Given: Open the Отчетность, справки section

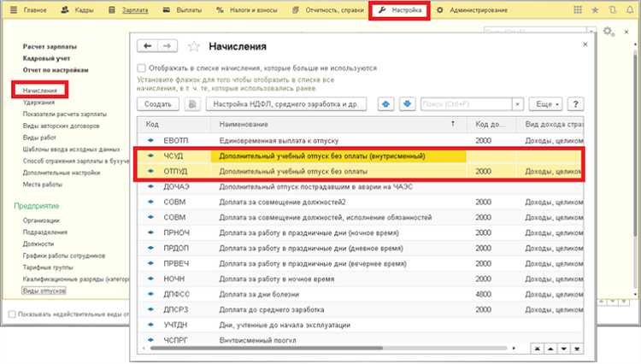Looking at the screenshot, I should tap(328, 9).
